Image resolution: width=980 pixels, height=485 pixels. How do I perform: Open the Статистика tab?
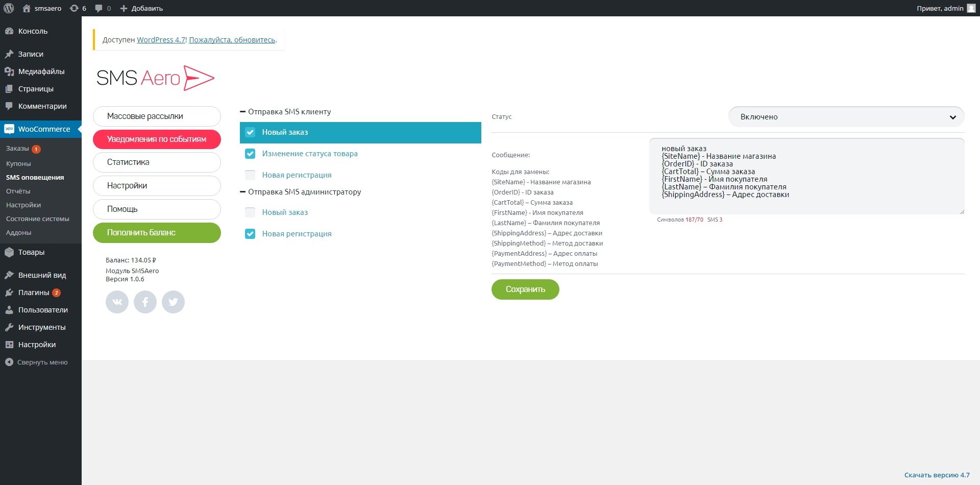tap(157, 162)
